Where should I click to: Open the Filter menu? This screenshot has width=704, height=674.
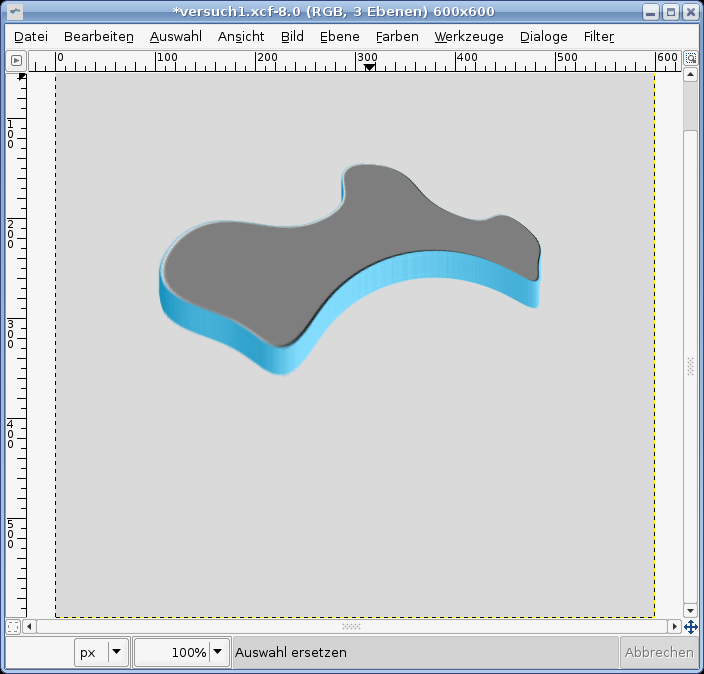(x=598, y=37)
